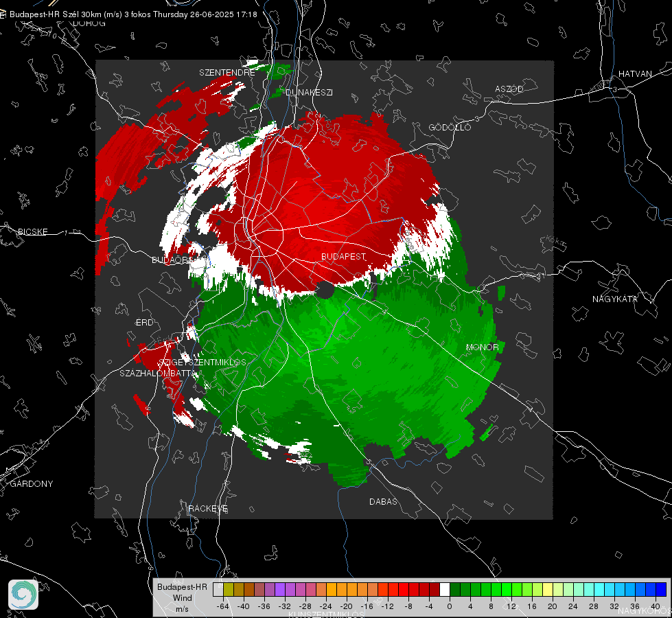
Task: Click the SZENTENDRE town label
Action: click(x=227, y=73)
